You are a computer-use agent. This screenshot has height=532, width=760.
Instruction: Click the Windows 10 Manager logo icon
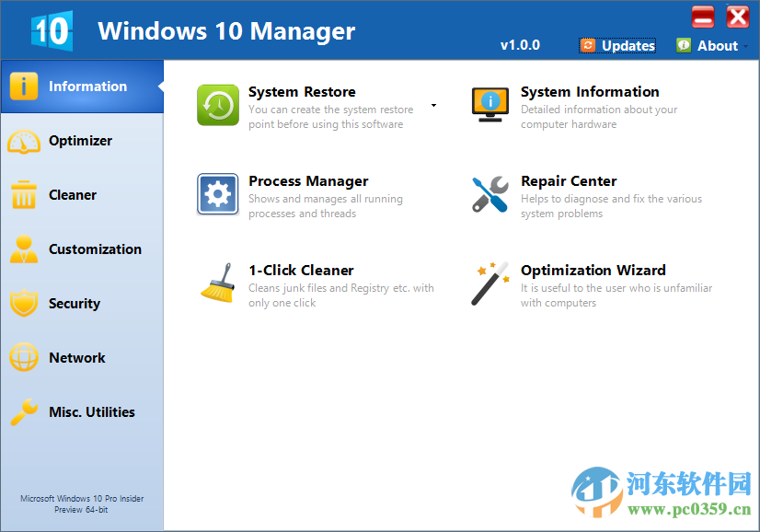click(x=51, y=29)
